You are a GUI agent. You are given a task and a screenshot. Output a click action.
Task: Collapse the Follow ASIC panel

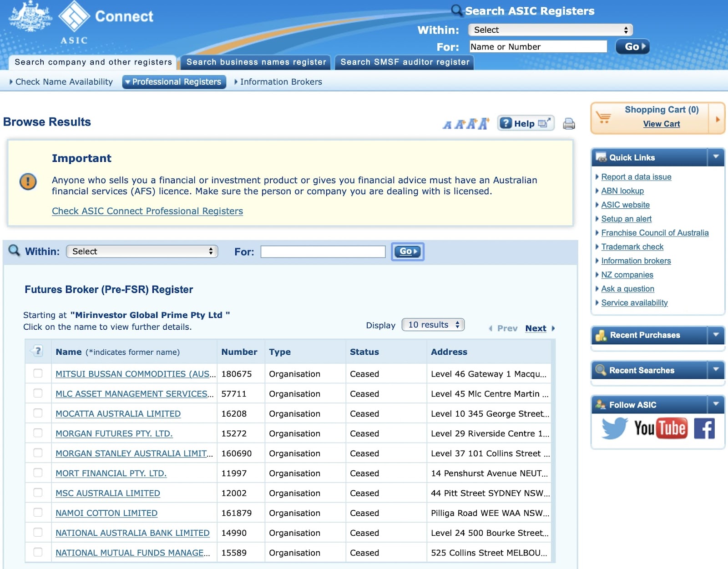pyautogui.click(x=716, y=404)
